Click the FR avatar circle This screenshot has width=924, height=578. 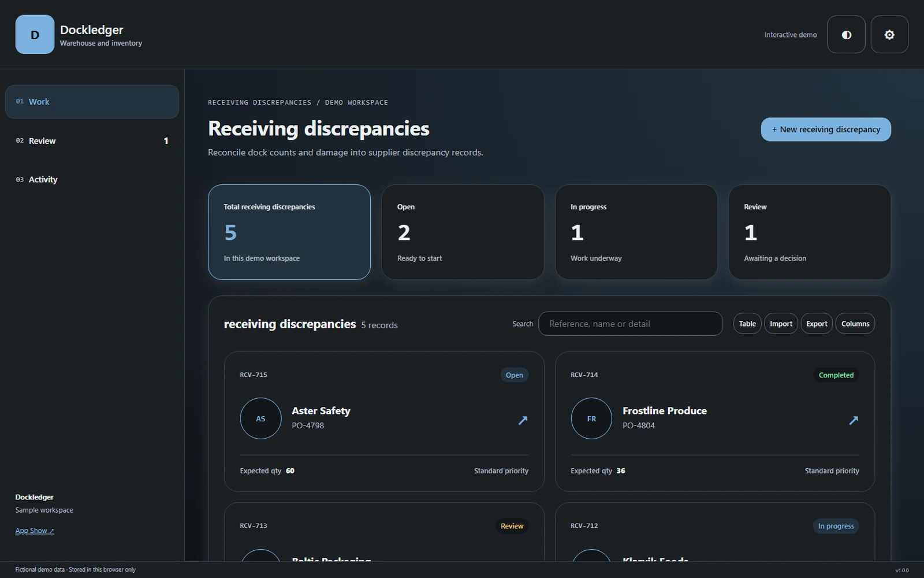pyautogui.click(x=591, y=418)
